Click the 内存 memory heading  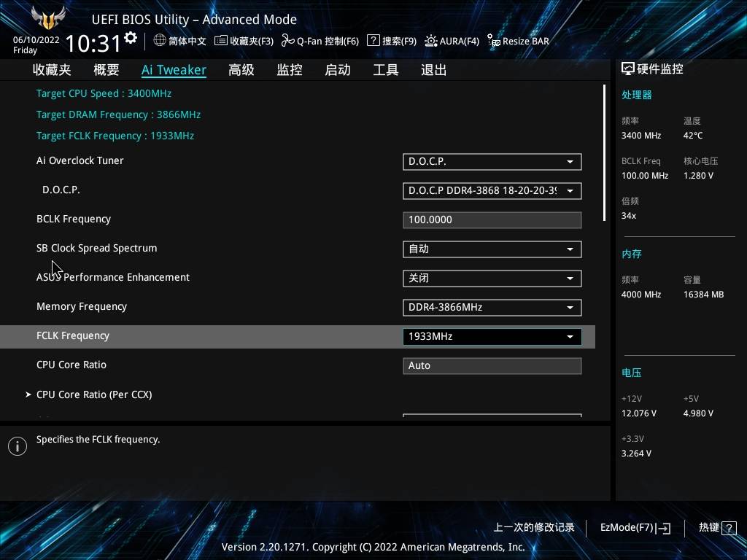[632, 254]
